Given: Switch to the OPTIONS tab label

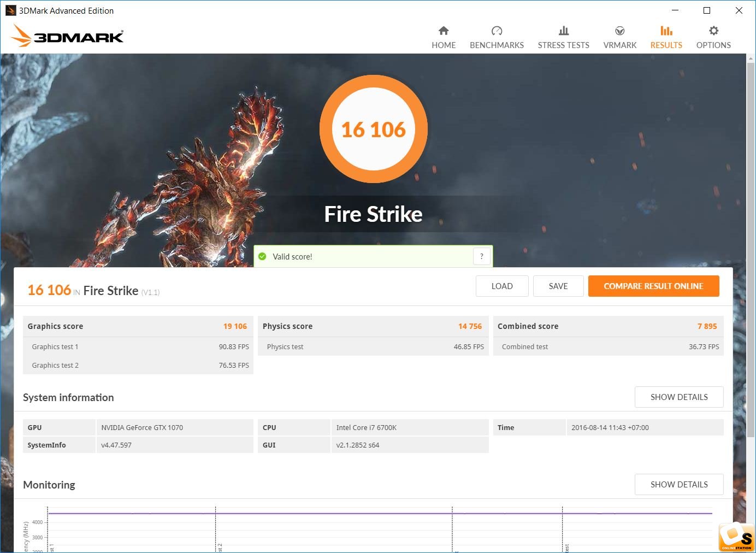Looking at the screenshot, I should pos(713,45).
